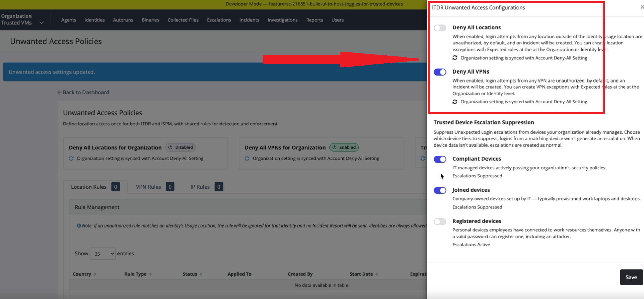Sort the table by Status

click(192, 274)
